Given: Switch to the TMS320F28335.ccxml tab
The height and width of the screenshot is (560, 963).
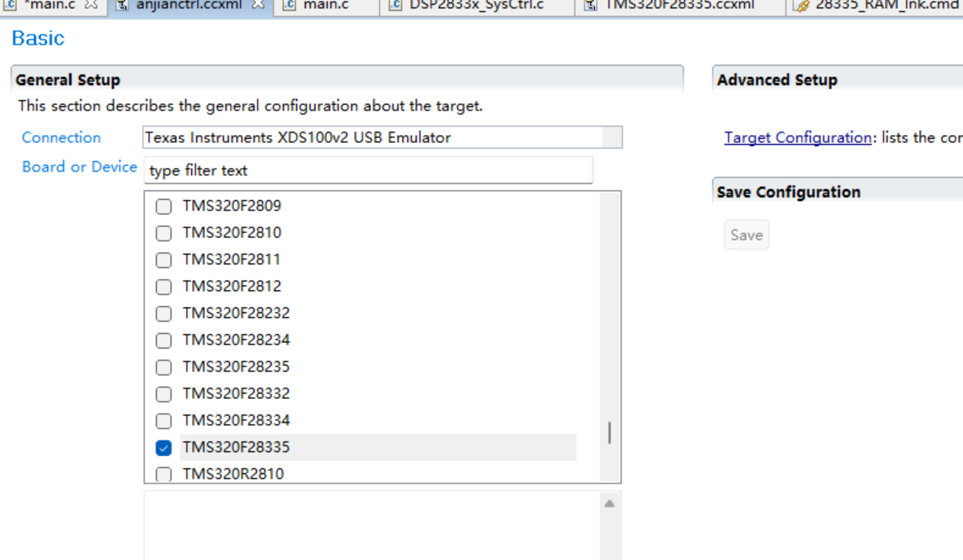Looking at the screenshot, I should coord(679,5).
